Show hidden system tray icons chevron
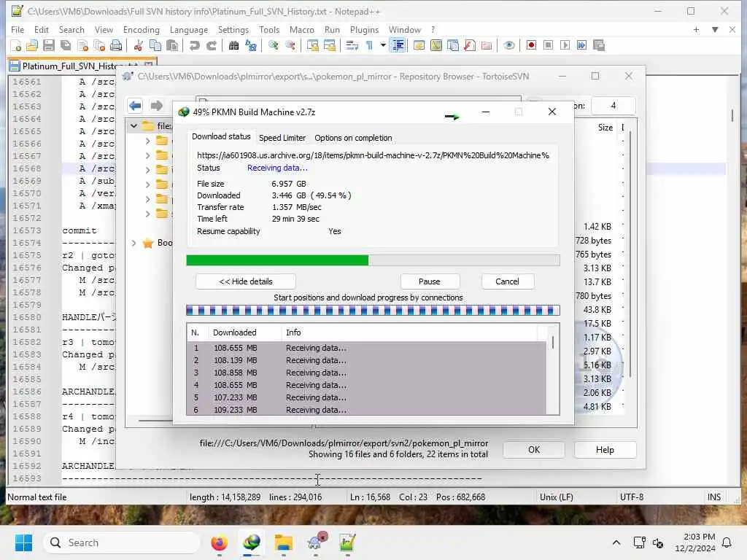The height and width of the screenshot is (560, 747). tap(616, 542)
